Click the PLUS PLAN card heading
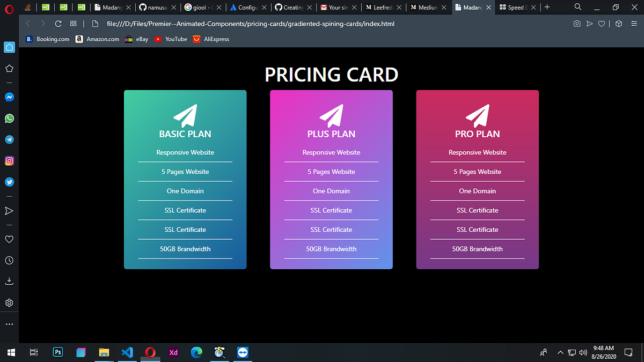This screenshot has height=362, width=644. [x=331, y=134]
